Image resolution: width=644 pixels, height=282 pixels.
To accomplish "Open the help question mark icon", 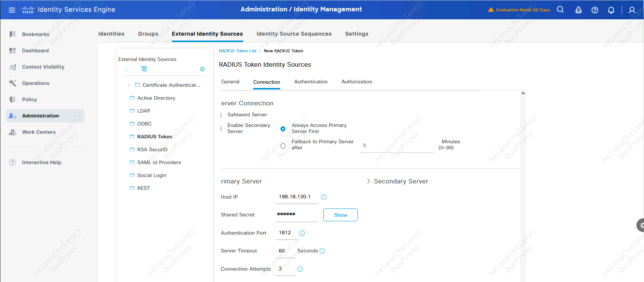I will coord(595,10).
